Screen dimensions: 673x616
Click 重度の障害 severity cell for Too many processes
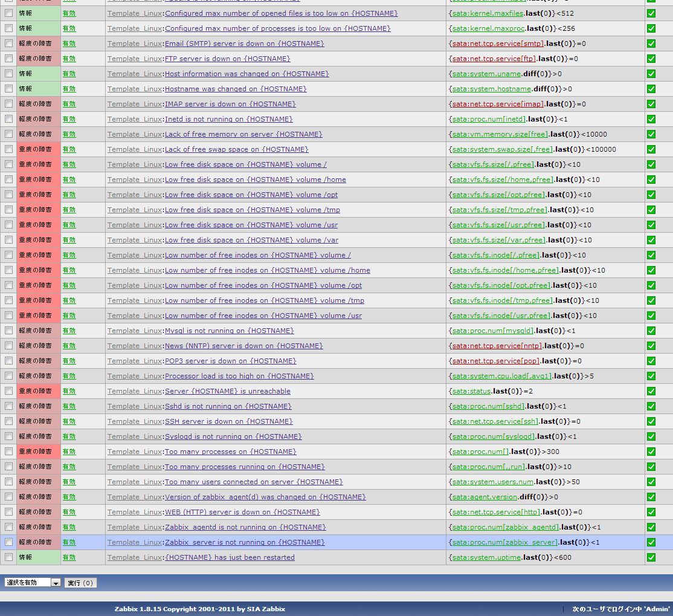pyautogui.click(x=35, y=452)
